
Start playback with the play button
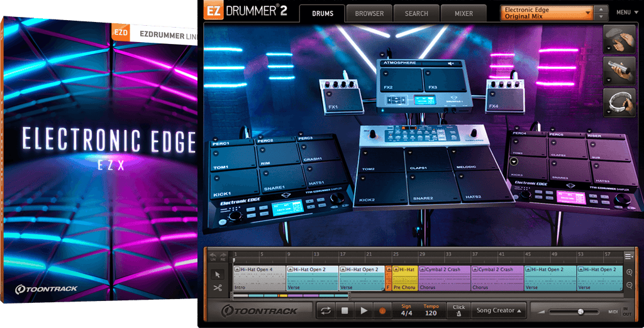point(364,311)
